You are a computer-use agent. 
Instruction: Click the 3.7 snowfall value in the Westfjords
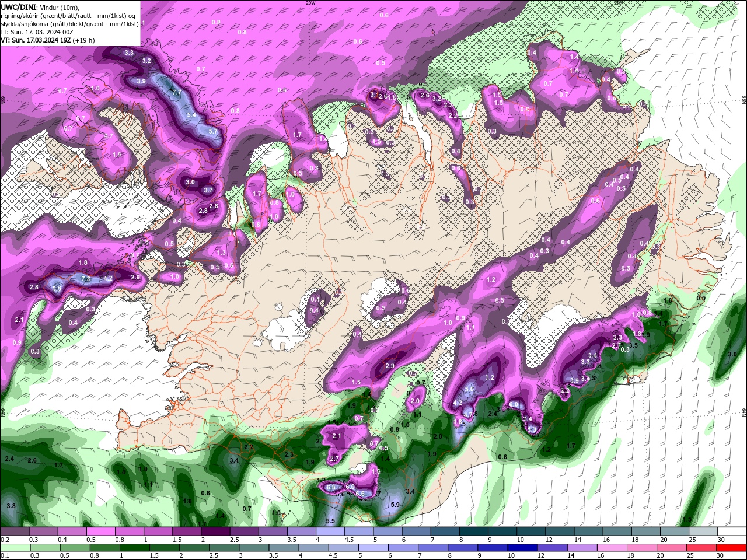coord(208,190)
